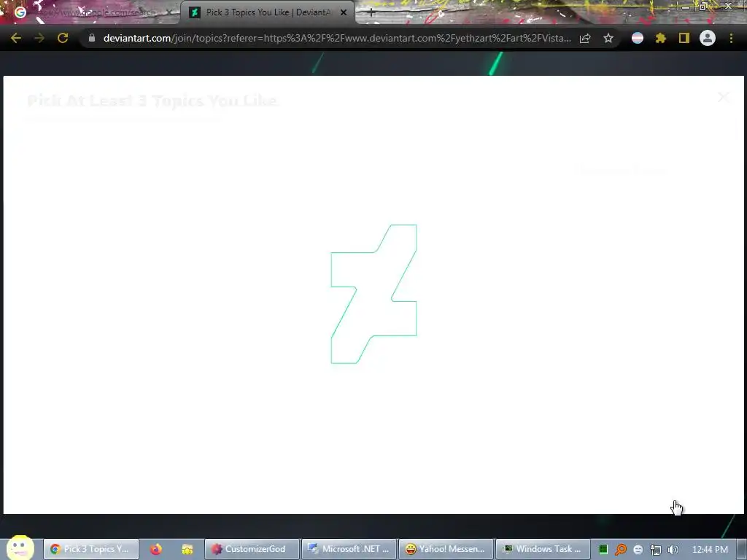Share this page icon in address bar

tap(586, 38)
